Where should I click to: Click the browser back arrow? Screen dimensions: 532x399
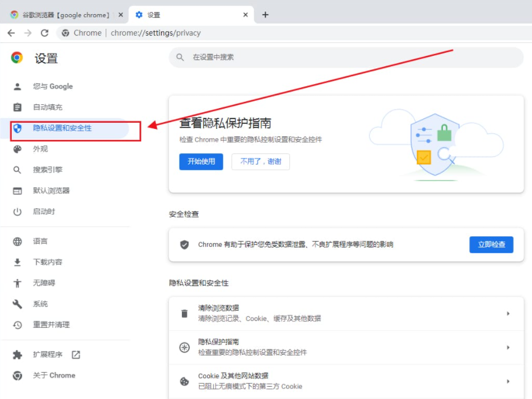click(10, 33)
